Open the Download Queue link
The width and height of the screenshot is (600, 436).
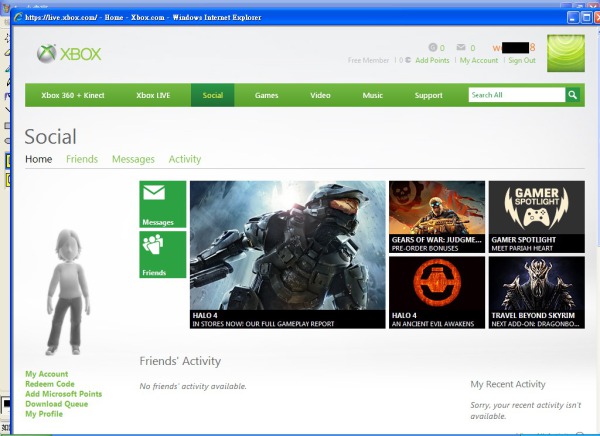56,404
